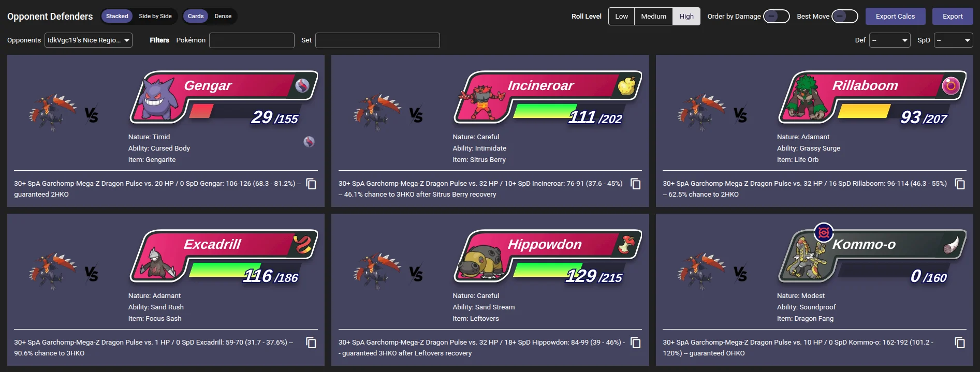
Task: Click the Gengar name banner
Action: [x=208, y=85]
